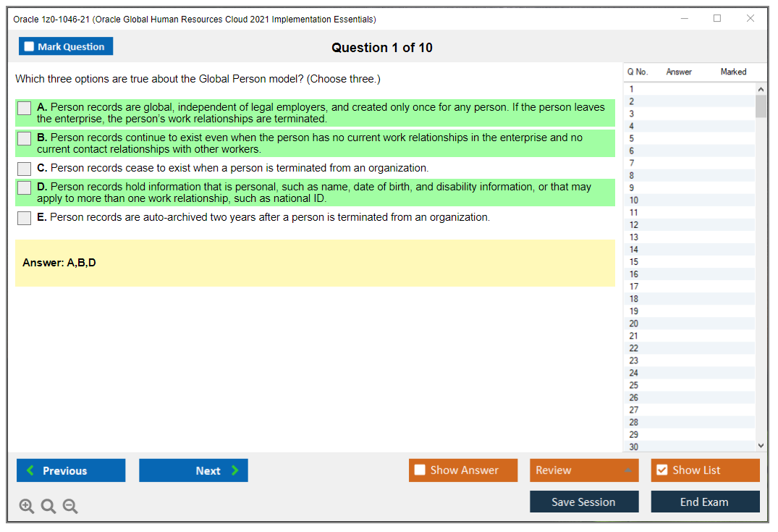This screenshot has width=778, height=532.
Task: Tick the checkbox for option D
Action: (x=25, y=187)
